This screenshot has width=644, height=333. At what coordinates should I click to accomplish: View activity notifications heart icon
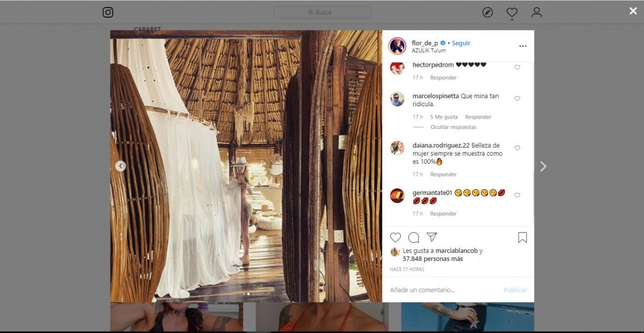[512, 12]
